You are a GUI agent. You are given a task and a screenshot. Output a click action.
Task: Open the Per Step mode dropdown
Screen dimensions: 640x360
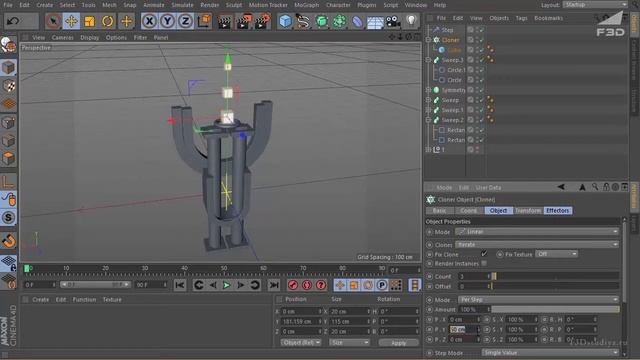coord(538,300)
